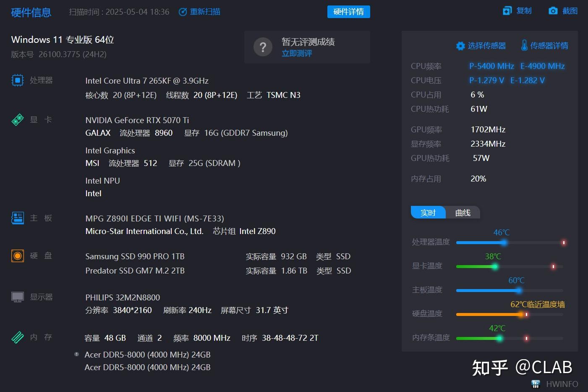Click the 主板 (motherboard) category icon

[17, 218]
